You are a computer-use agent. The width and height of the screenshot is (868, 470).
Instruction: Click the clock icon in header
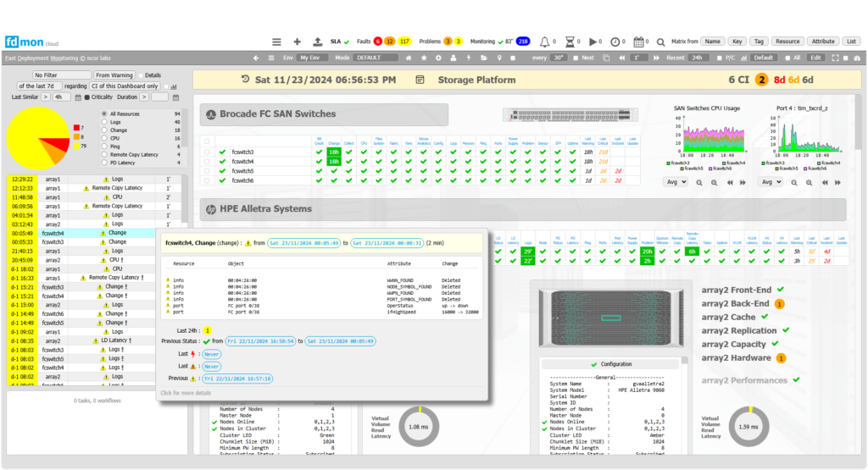click(x=615, y=41)
